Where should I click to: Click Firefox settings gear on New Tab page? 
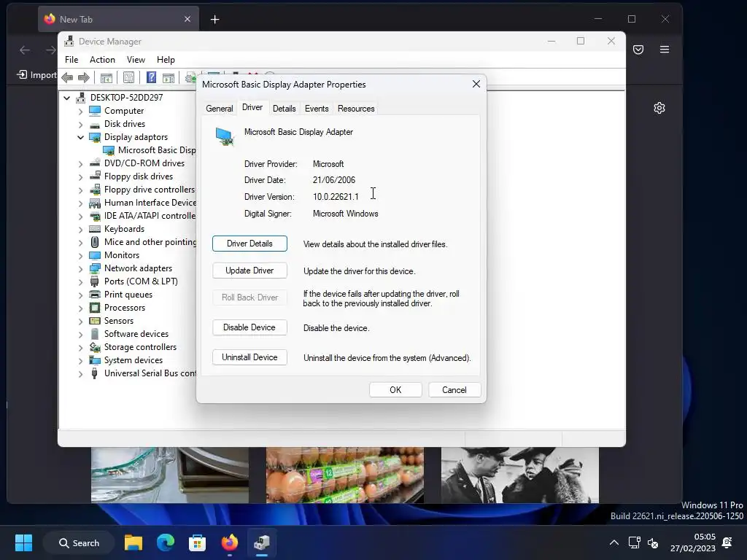point(659,108)
